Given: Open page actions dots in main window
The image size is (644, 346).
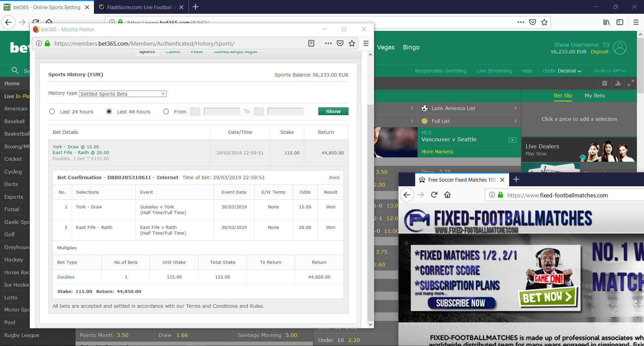Looking at the screenshot, I should tap(521, 22).
